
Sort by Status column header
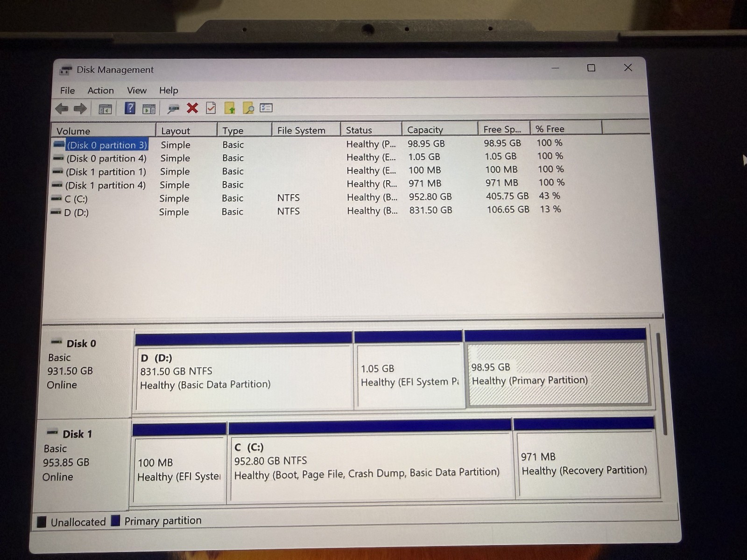pos(371,130)
